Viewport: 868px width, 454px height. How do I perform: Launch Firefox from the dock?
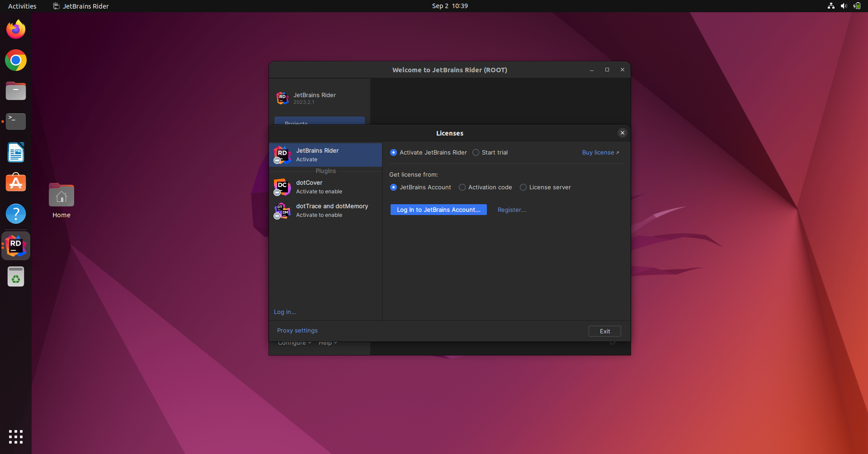[x=15, y=29]
